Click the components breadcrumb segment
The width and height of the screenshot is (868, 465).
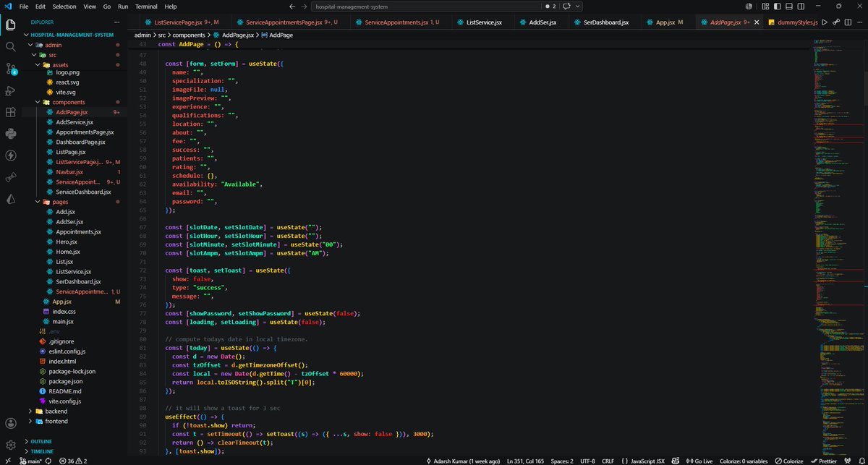(189, 35)
